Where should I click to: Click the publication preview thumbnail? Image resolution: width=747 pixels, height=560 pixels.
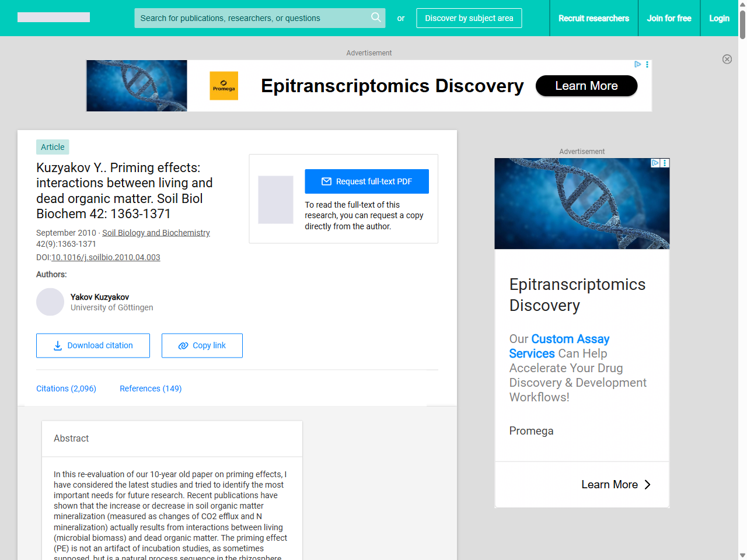pyautogui.click(x=275, y=199)
